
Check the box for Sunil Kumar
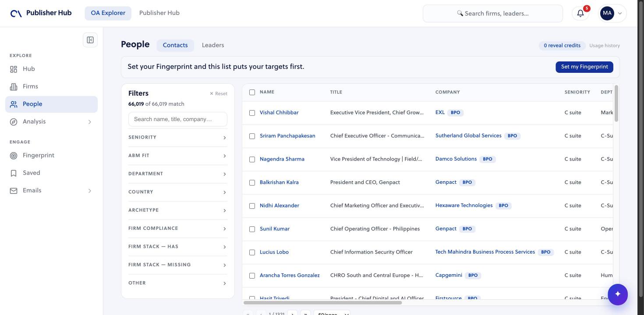coord(252,229)
